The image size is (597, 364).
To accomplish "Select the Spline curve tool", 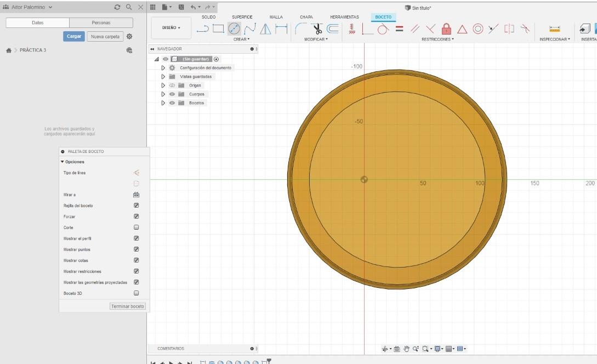I will pyautogui.click(x=250, y=29).
